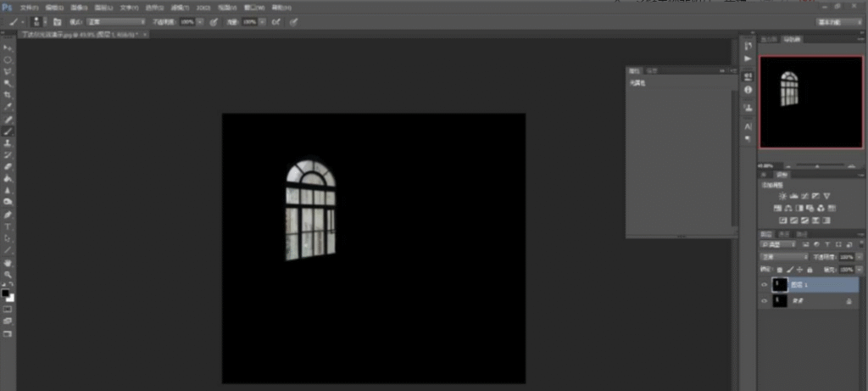Screen dimensions: 868x391
Task: Select the Zoom tool
Action: (x=8, y=275)
